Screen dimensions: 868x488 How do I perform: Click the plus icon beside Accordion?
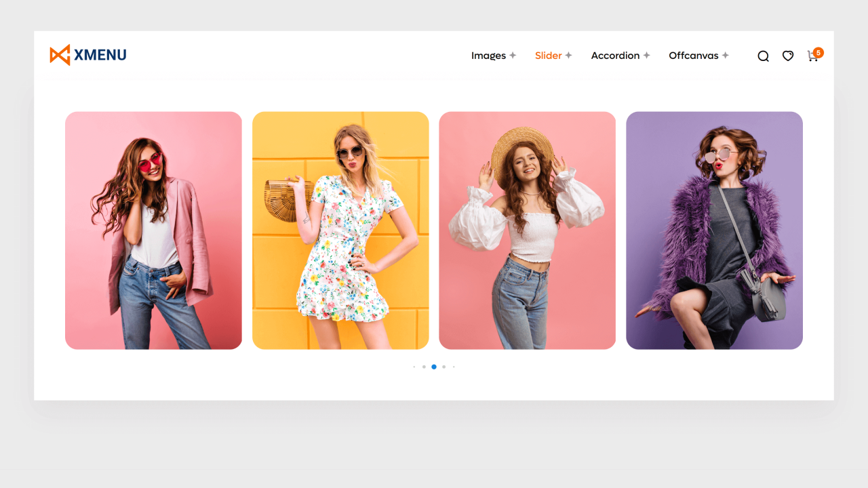pyautogui.click(x=647, y=56)
